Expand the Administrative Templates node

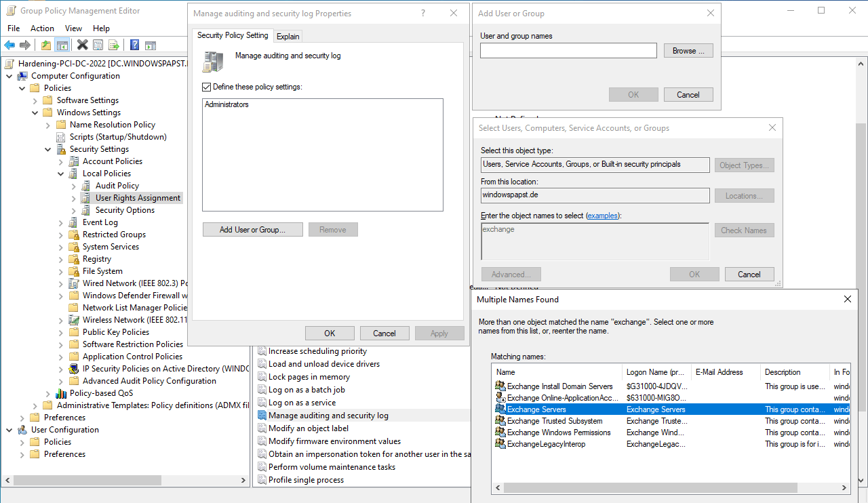tap(35, 405)
